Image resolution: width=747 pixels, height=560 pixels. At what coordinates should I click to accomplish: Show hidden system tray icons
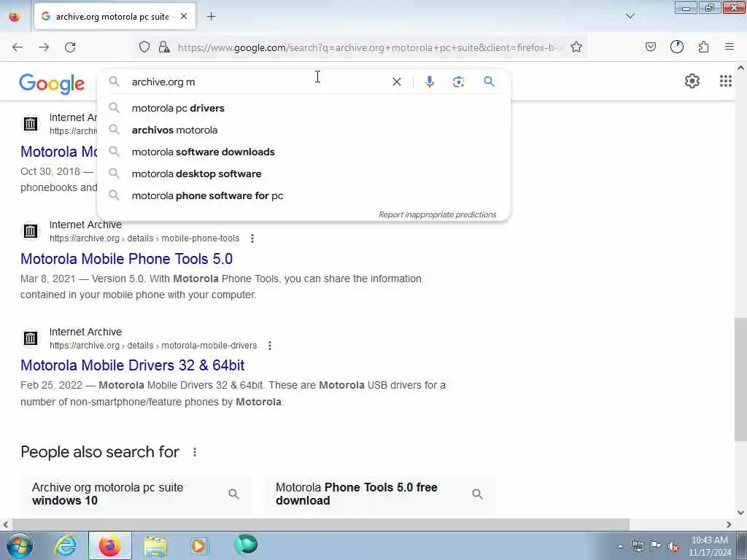tap(620, 546)
